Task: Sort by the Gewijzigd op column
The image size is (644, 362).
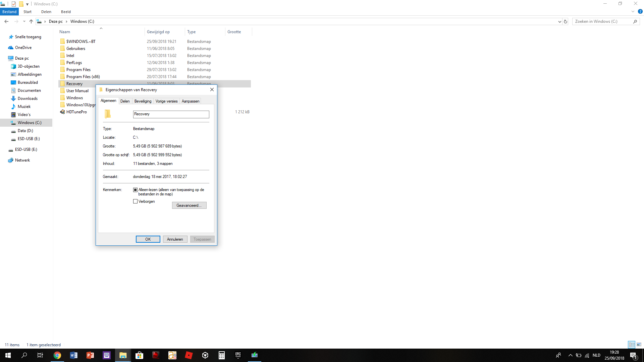Action: (158, 32)
